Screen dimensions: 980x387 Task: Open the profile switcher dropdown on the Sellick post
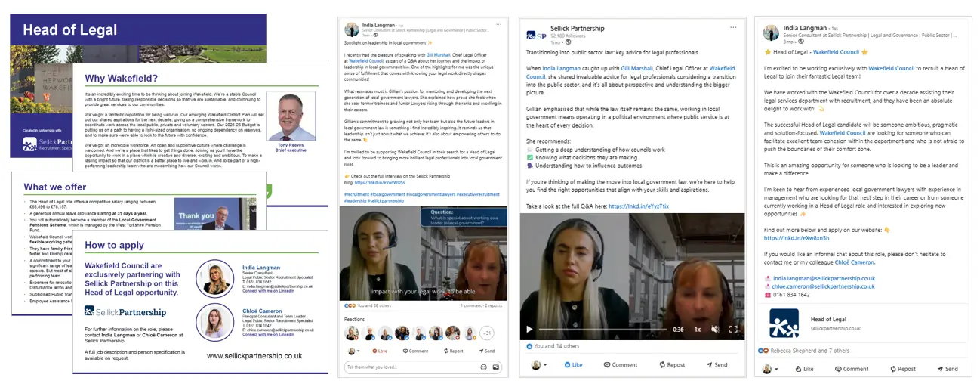click(541, 364)
